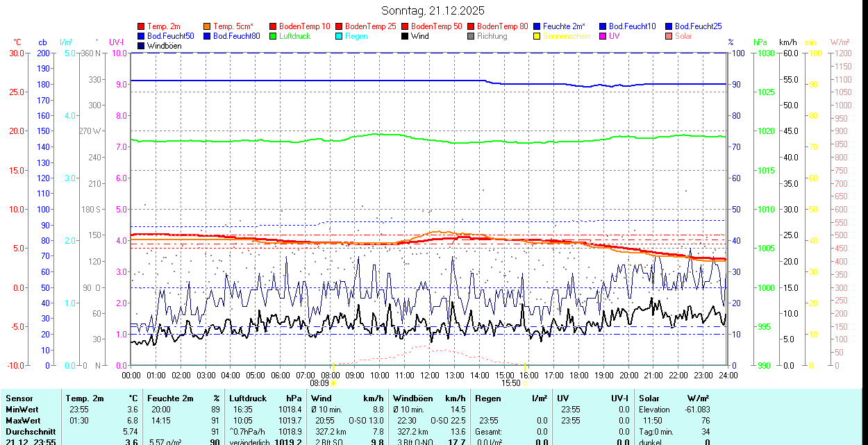Click the black Wind legend square
868x445 pixels.
405,36
